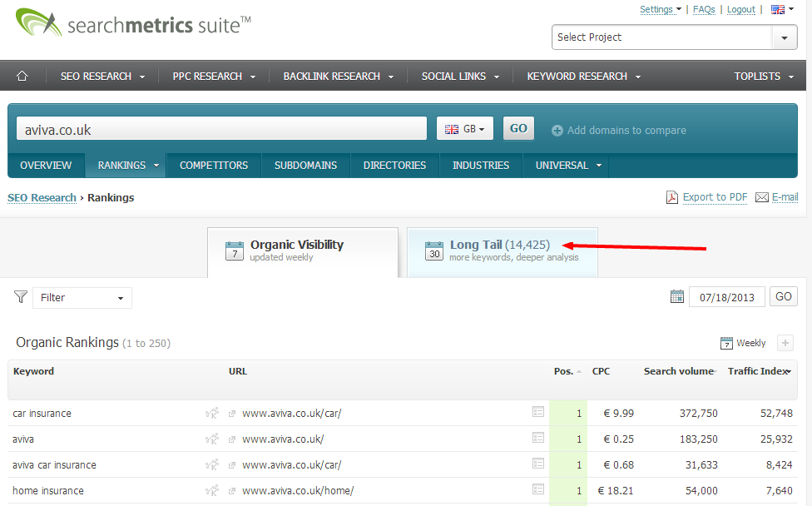Sort by Search volume column header
This screenshot has height=506, width=812.
pos(680,371)
